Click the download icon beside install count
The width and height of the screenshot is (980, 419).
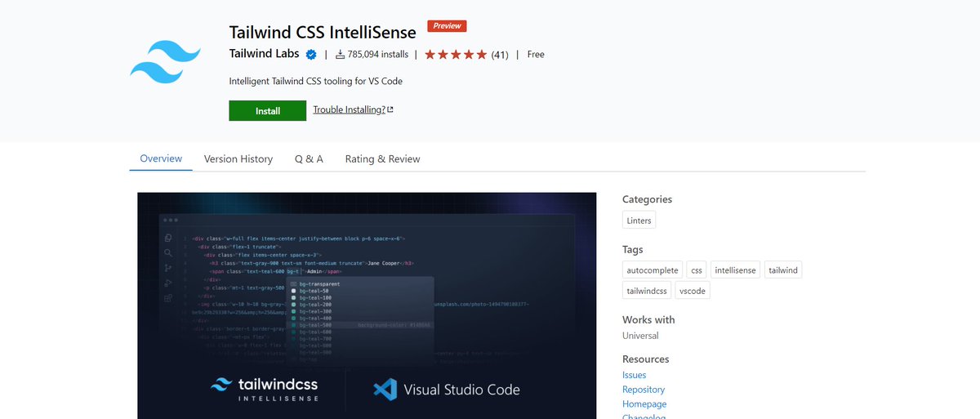[340, 55]
